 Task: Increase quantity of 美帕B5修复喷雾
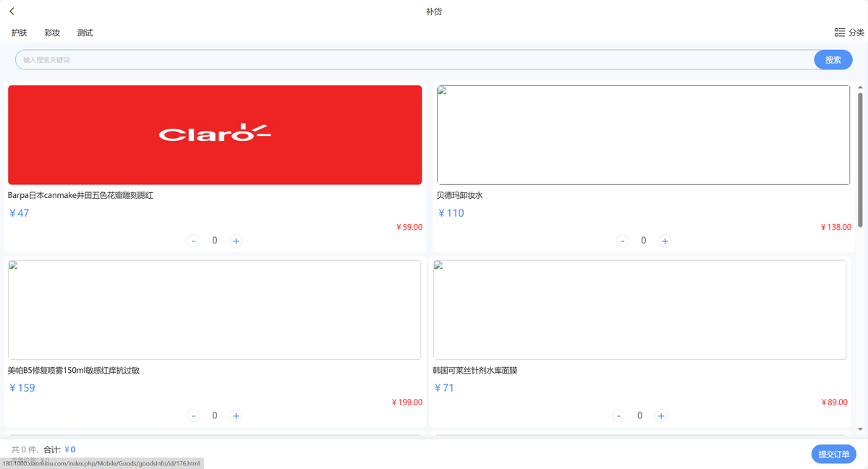(x=236, y=416)
